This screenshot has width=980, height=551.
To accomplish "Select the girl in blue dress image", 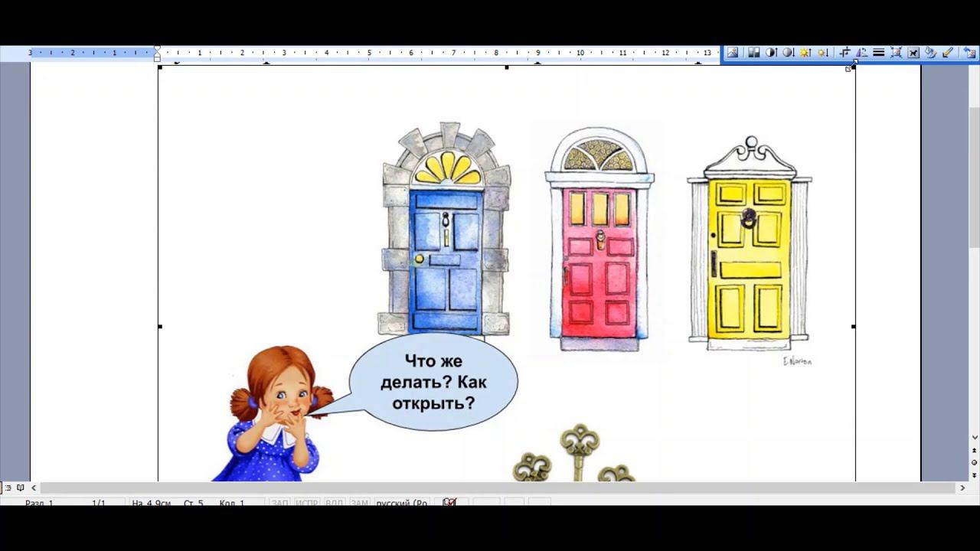I will 273,413.
